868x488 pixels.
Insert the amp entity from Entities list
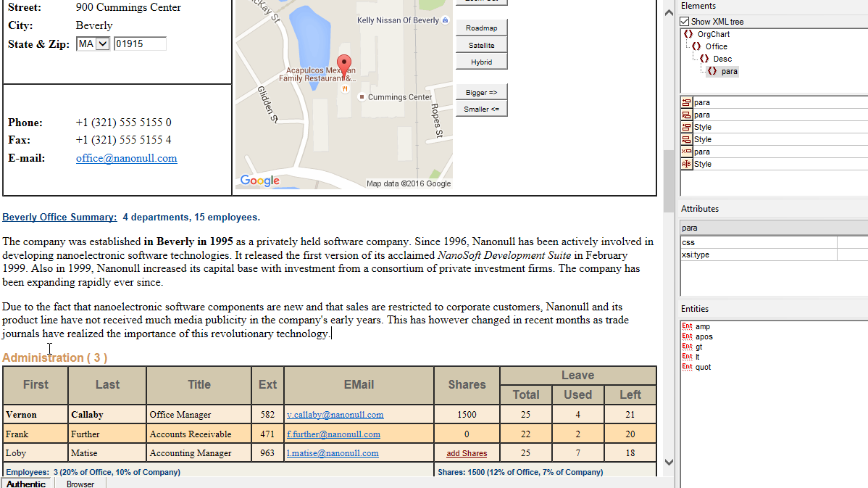[702, 326]
